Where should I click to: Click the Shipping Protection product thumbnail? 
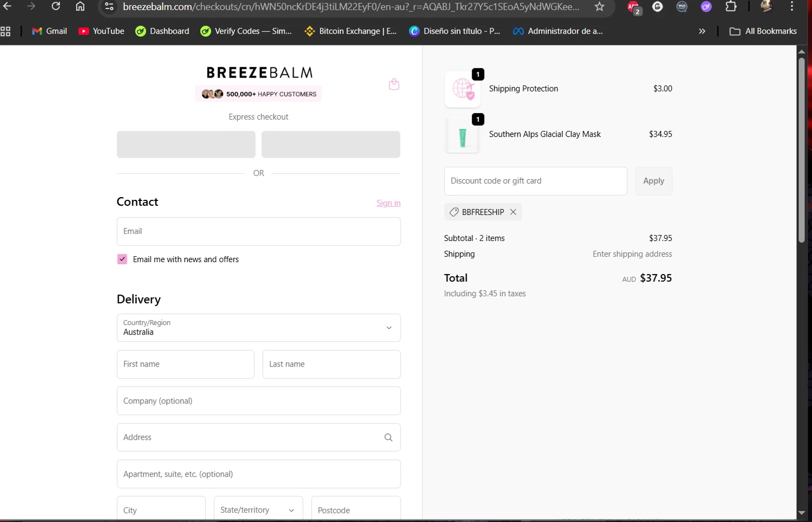click(463, 89)
